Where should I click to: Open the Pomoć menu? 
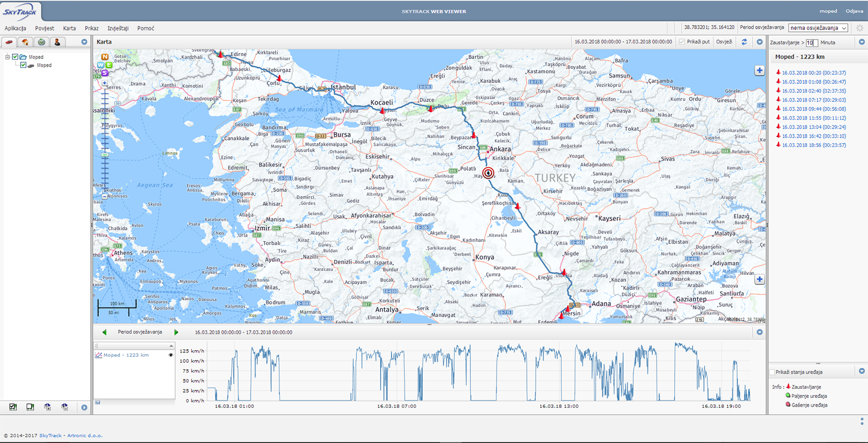click(x=145, y=28)
